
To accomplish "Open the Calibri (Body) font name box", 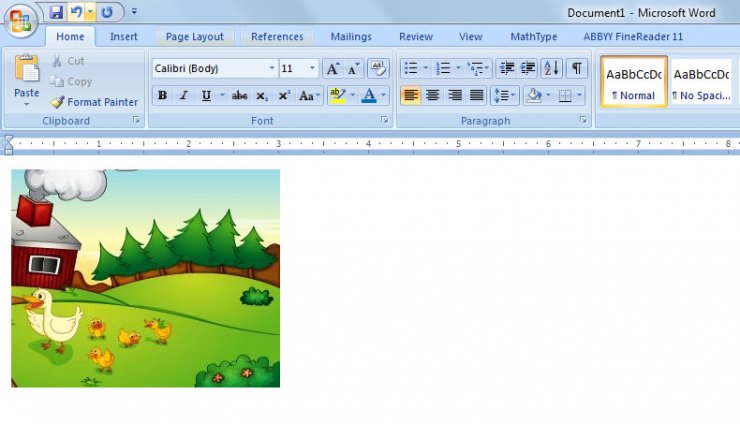I will [215, 68].
